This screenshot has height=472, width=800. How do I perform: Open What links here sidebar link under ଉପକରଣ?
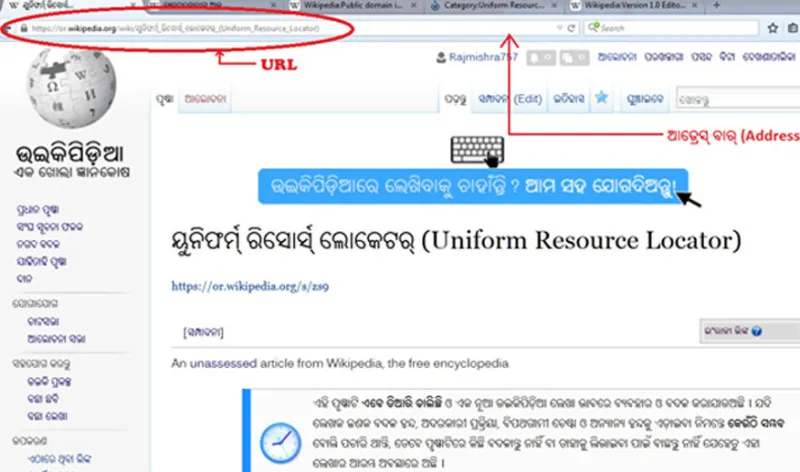click(x=59, y=459)
